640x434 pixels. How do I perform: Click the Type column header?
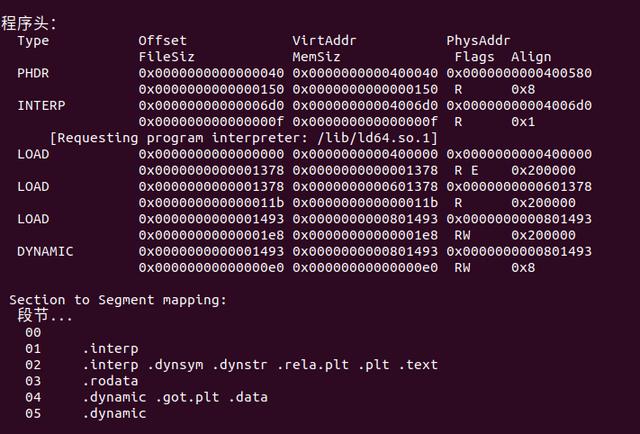tap(33, 41)
